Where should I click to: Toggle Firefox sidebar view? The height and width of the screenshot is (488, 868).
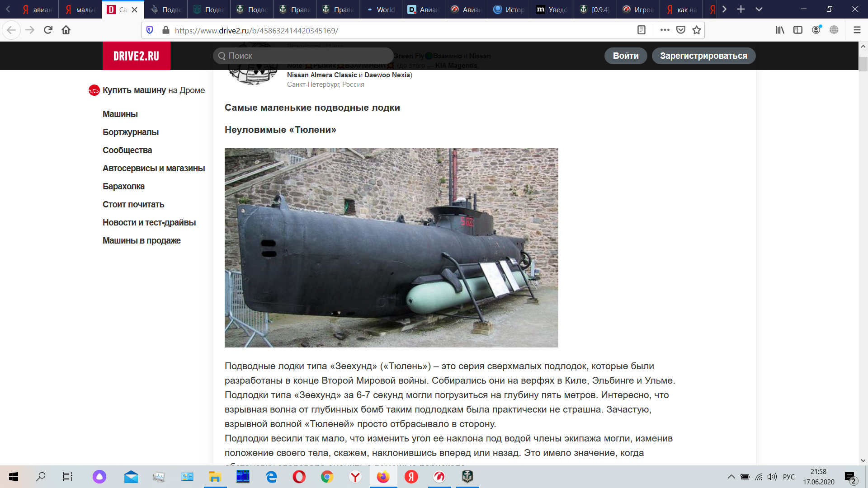[798, 30]
